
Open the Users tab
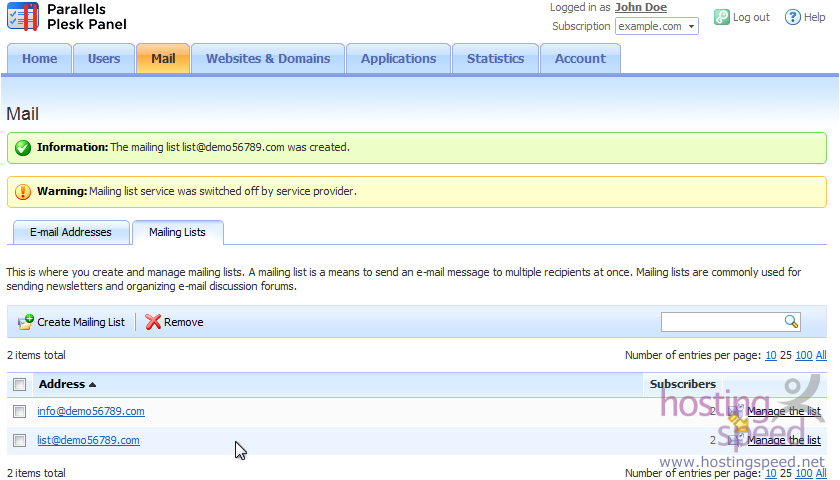(104, 58)
